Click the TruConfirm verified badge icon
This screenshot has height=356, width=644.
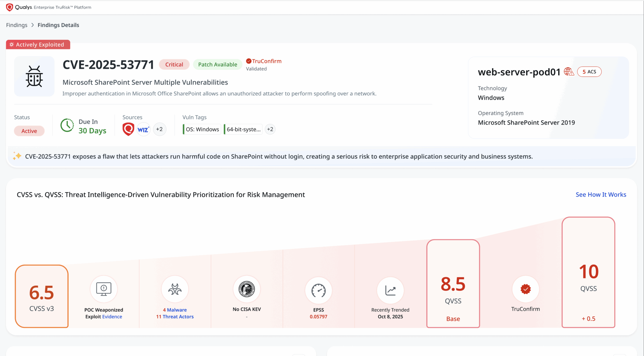click(x=526, y=289)
